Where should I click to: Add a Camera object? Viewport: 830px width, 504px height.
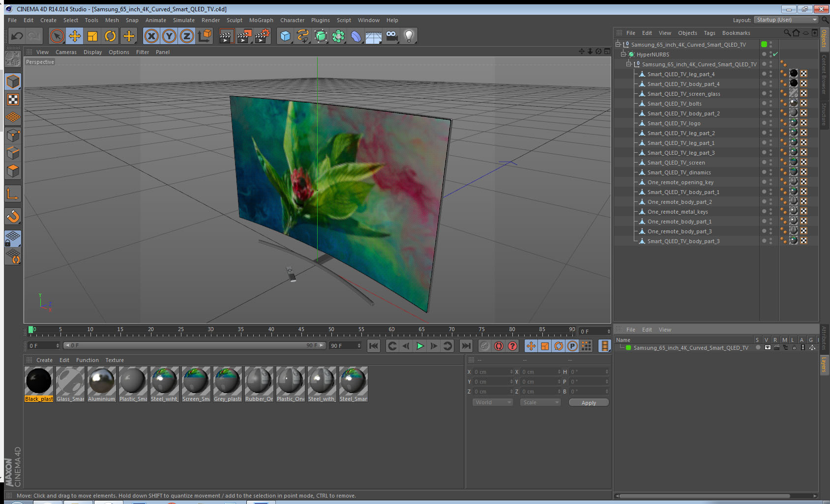point(391,36)
